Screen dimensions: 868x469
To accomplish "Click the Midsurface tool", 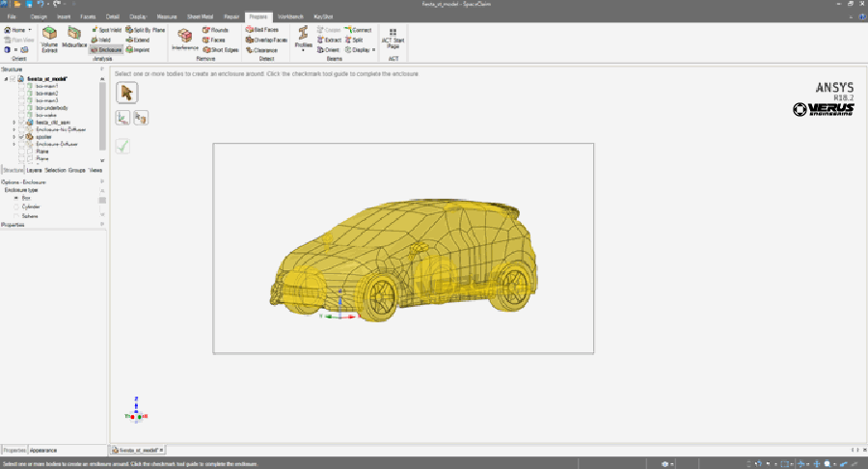I will 74,37.
